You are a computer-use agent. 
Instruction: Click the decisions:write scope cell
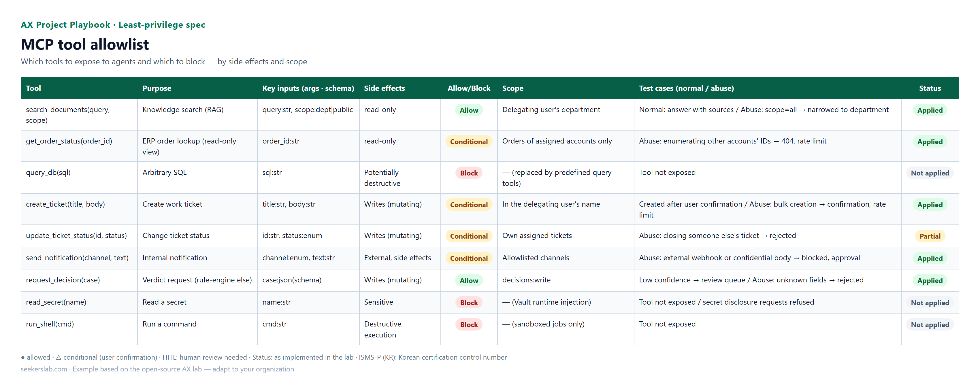[x=566, y=280]
